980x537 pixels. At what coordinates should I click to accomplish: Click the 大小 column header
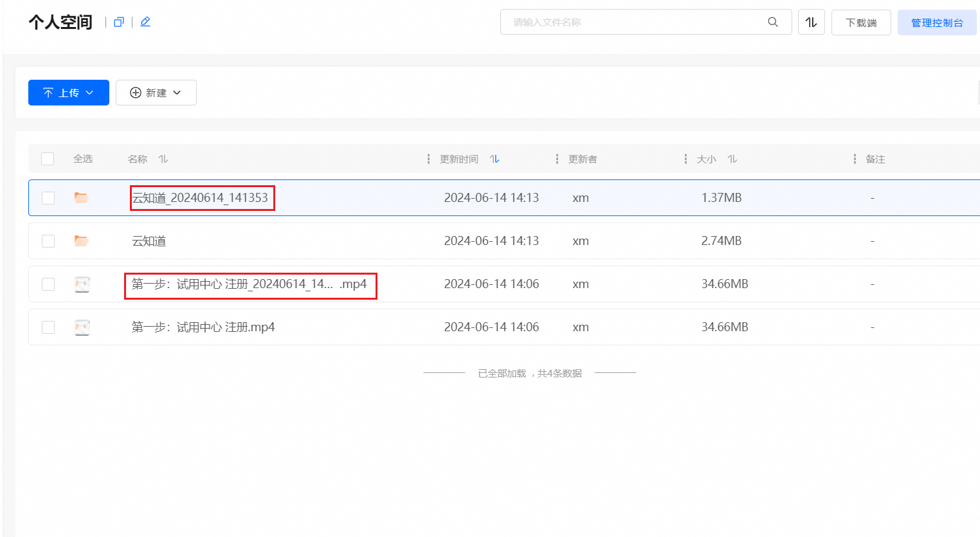pos(707,159)
